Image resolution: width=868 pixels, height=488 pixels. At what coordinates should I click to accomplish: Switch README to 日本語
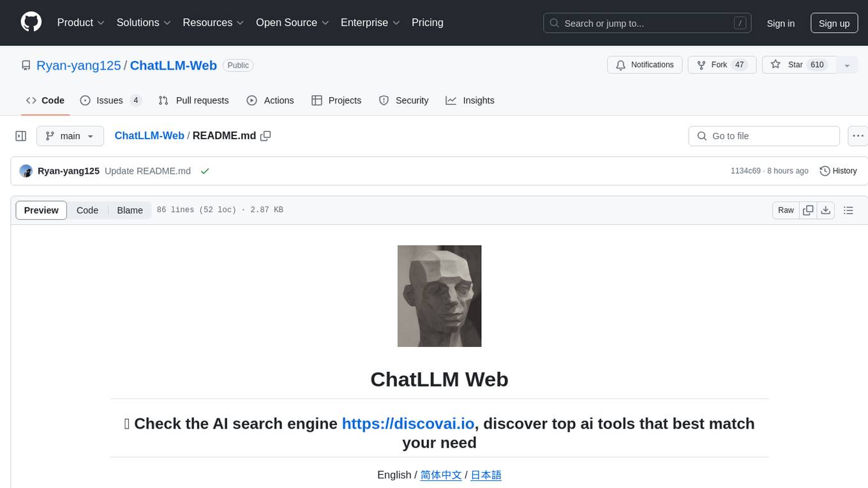pos(486,475)
